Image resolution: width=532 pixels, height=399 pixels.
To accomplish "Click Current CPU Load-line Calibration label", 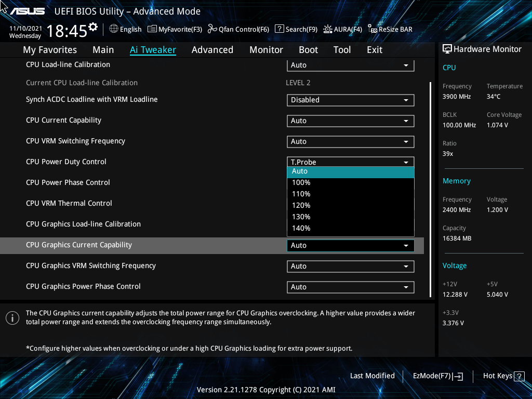I will 82,83.
